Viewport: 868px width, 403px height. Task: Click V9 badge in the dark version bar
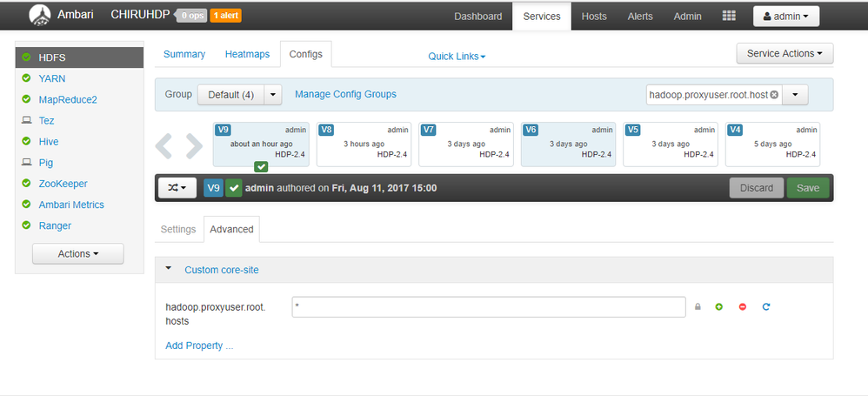(214, 188)
